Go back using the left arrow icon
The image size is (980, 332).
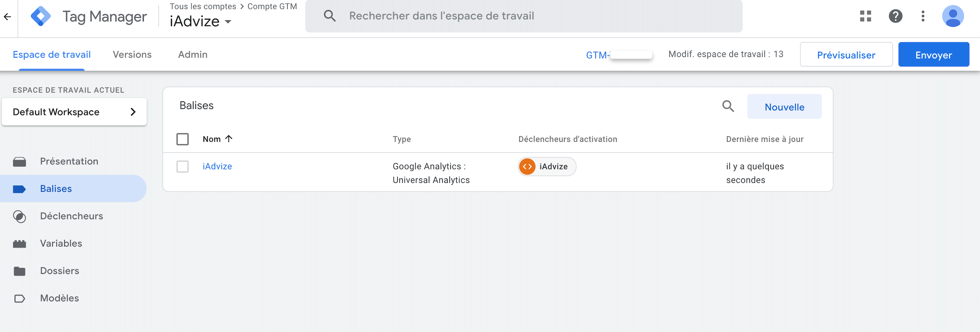[7, 17]
